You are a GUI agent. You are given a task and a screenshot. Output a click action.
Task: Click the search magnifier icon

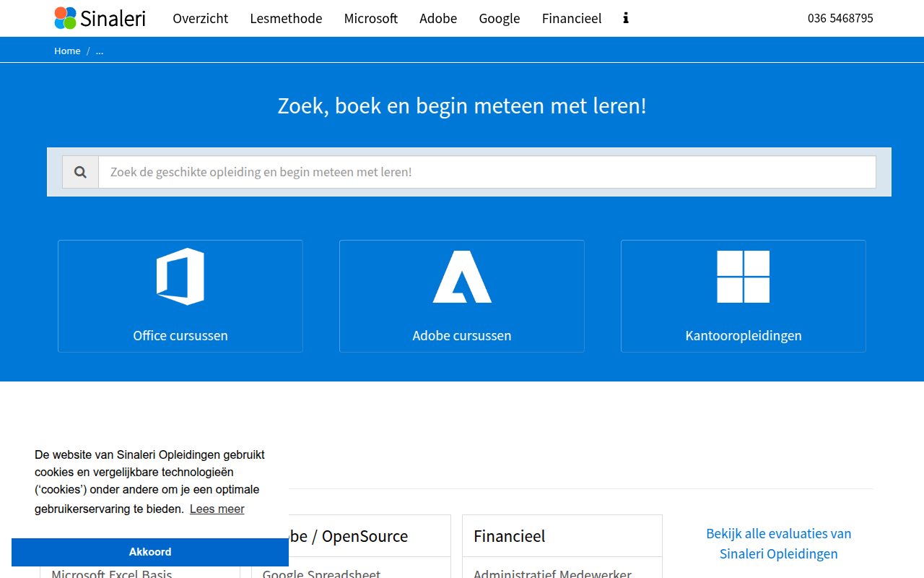tap(80, 172)
